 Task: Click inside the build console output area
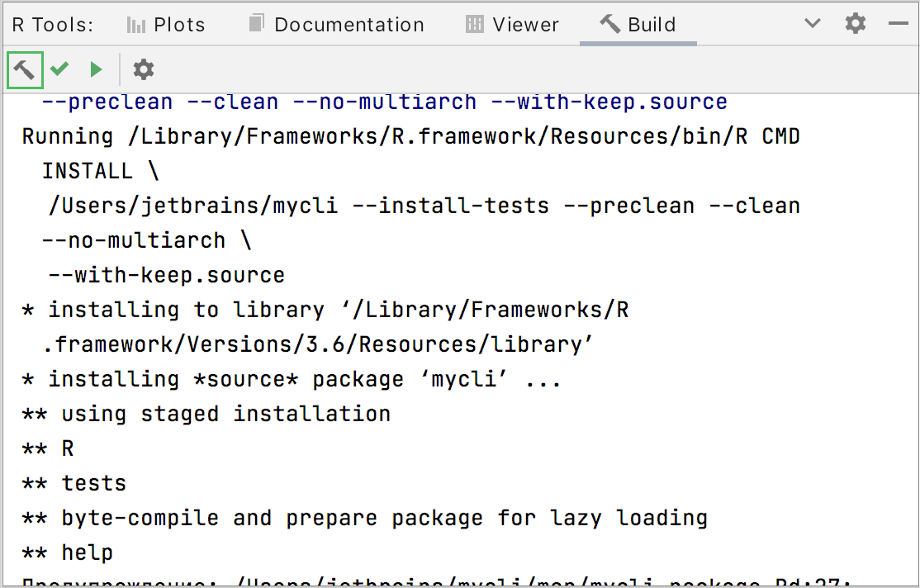454,372
